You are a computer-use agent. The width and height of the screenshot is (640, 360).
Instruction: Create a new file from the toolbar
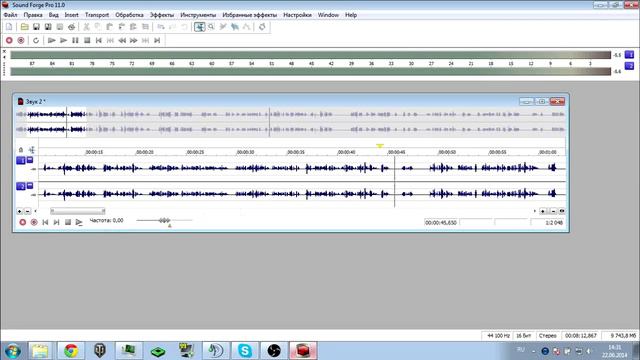(9, 27)
